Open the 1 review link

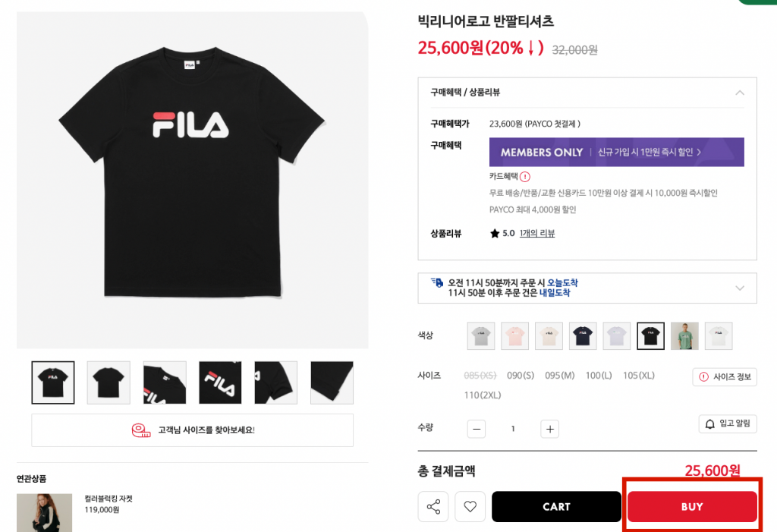pos(536,233)
